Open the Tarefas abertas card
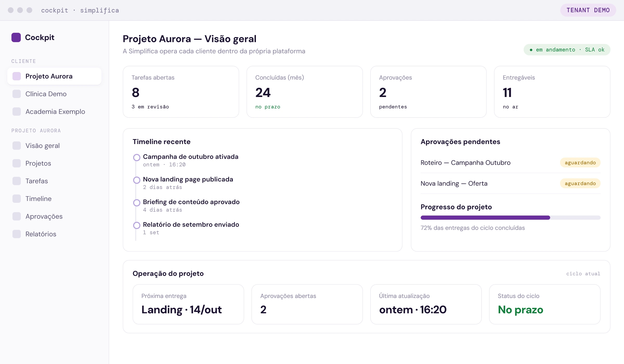624x364 pixels. pos(181,92)
